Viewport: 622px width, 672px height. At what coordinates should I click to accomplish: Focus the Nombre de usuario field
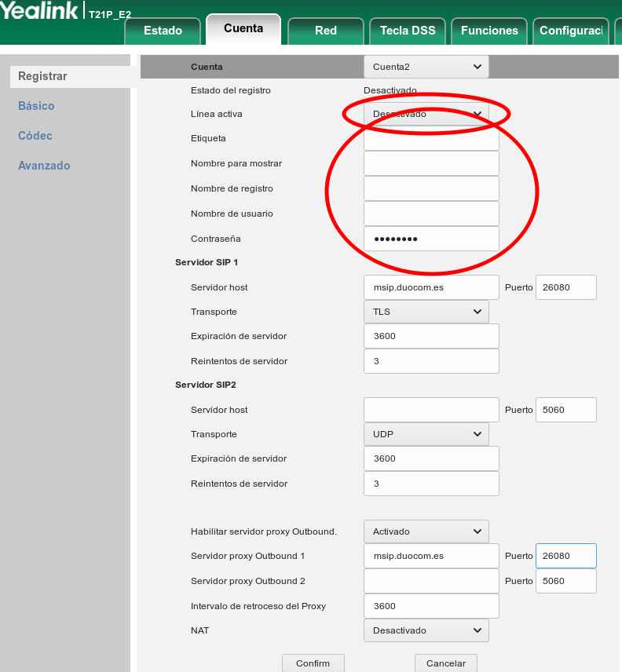pos(431,214)
